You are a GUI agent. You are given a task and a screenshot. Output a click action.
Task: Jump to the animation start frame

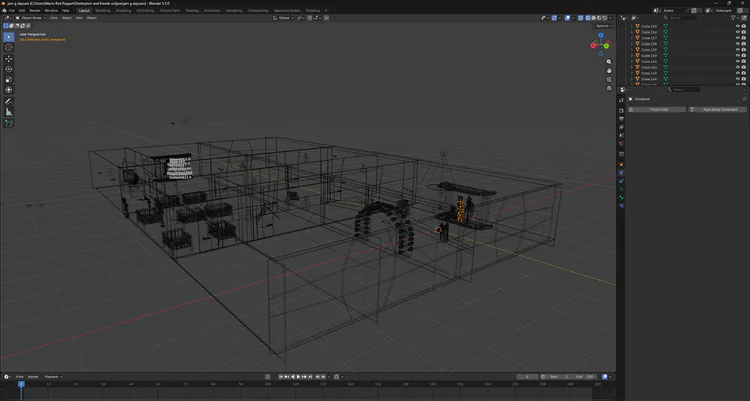281,377
